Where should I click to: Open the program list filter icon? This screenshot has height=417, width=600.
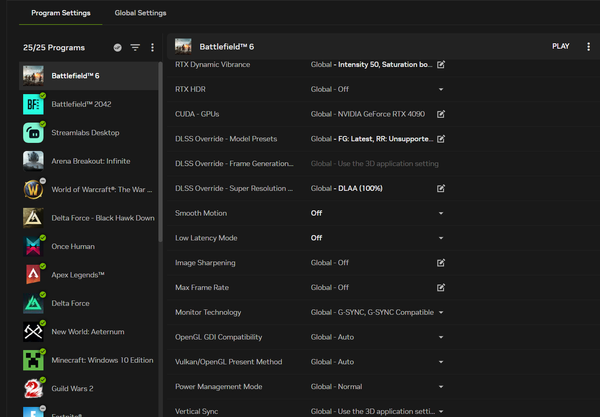[x=135, y=47]
